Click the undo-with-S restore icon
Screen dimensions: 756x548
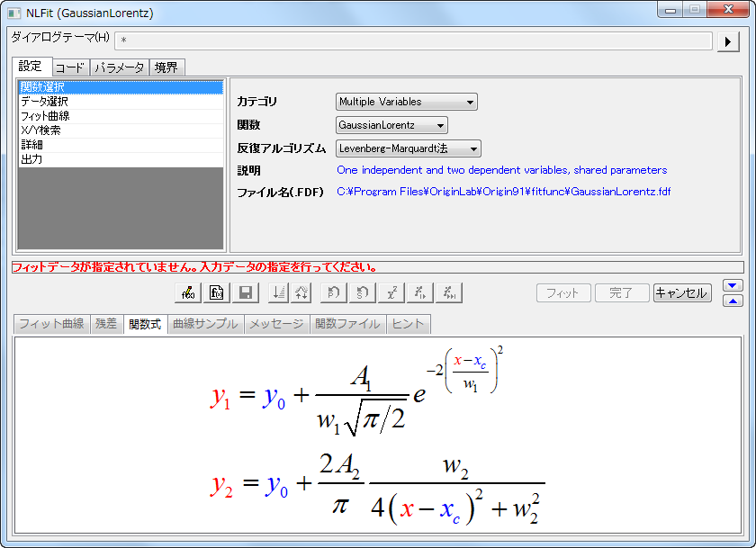(x=363, y=292)
